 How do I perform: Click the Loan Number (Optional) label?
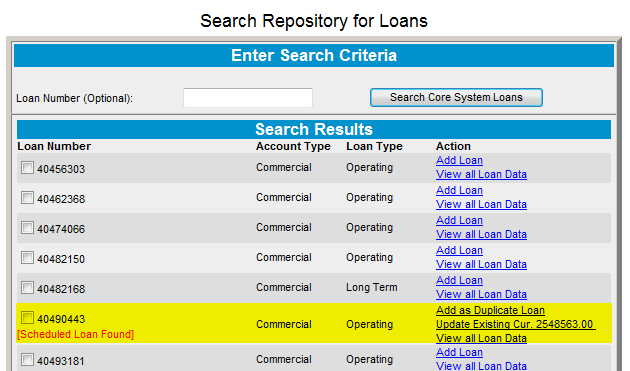(74, 98)
